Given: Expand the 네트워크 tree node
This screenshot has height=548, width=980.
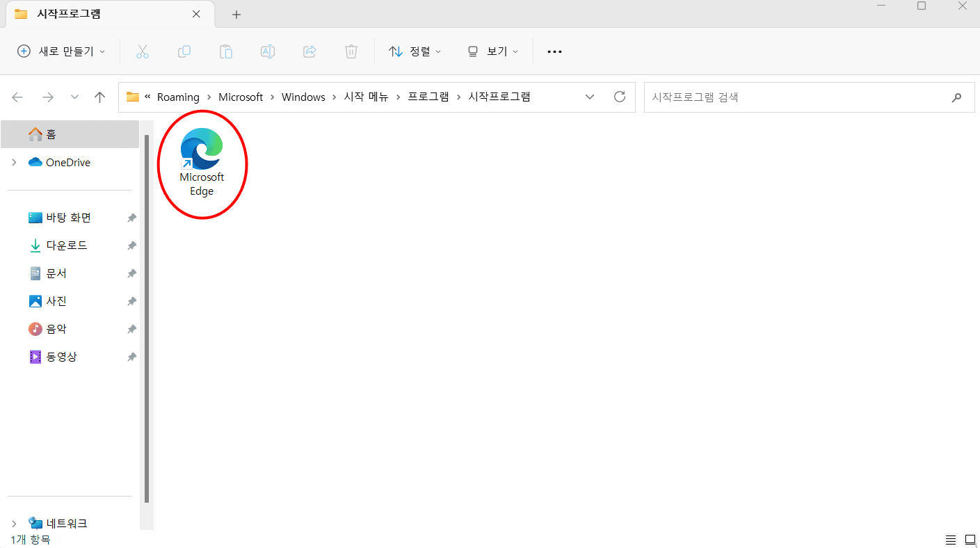Looking at the screenshot, I should tap(14, 524).
